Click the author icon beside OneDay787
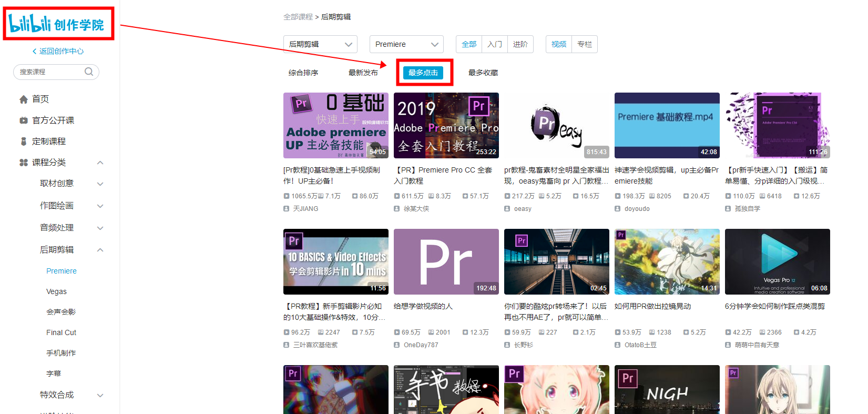 click(x=397, y=345)
